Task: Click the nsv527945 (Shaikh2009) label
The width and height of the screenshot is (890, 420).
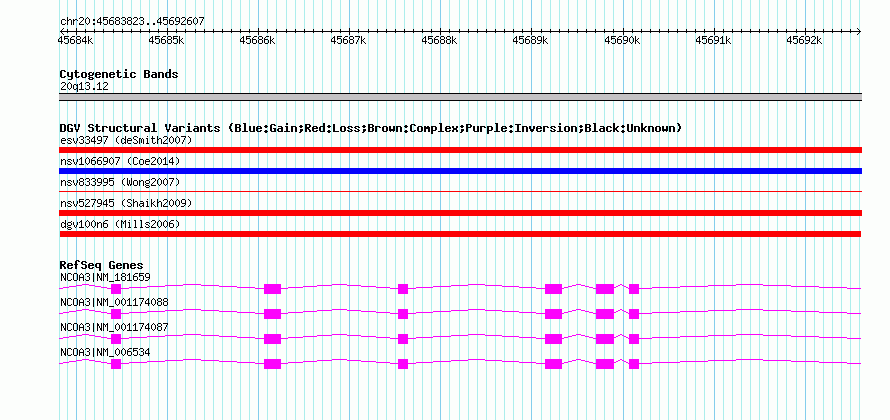Action: tap(126, 203)
